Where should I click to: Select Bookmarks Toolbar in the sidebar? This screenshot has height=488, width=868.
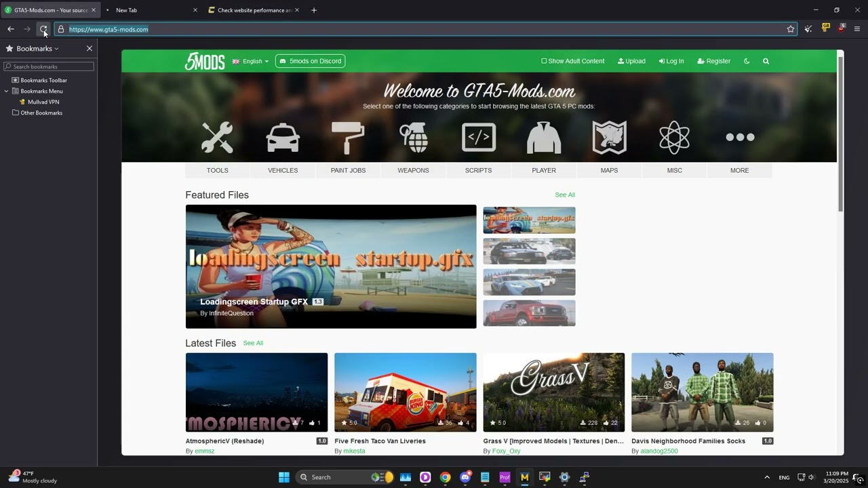point(43,80)
